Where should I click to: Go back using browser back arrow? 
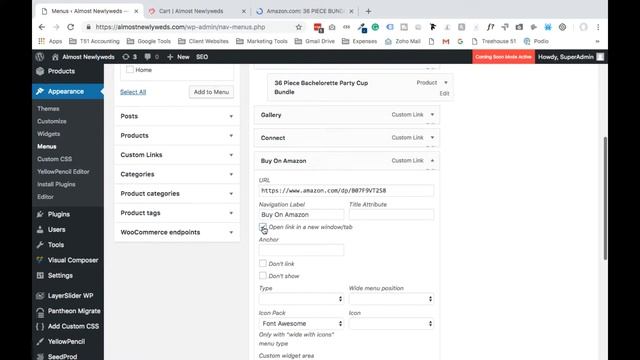(42, 27)
